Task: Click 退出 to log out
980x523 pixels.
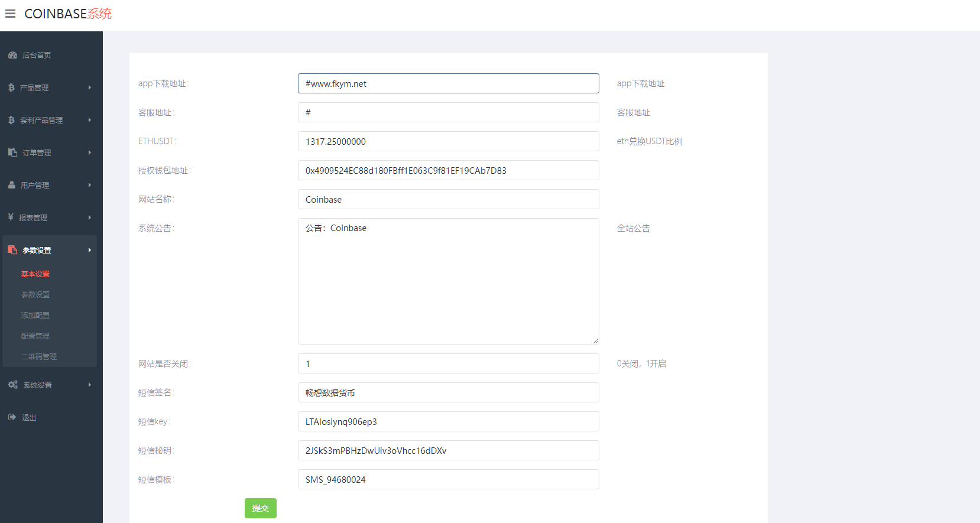Action: (29, 417)
